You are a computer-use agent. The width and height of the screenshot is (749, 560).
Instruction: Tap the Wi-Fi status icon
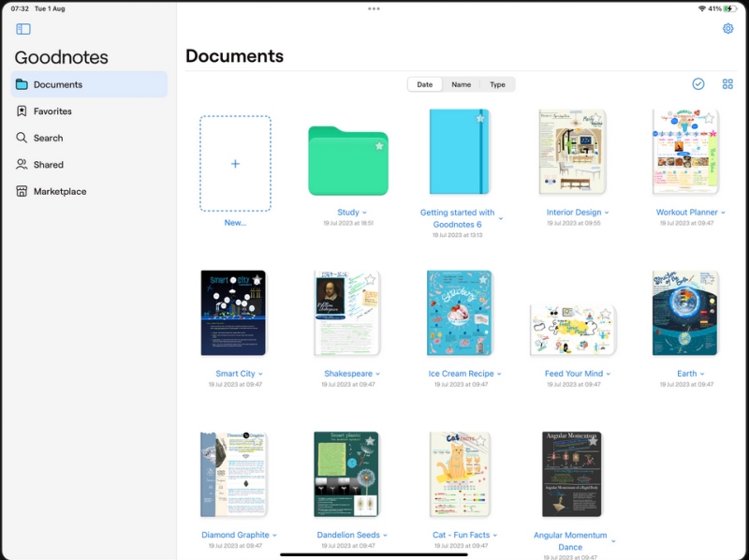pos(701,8)
